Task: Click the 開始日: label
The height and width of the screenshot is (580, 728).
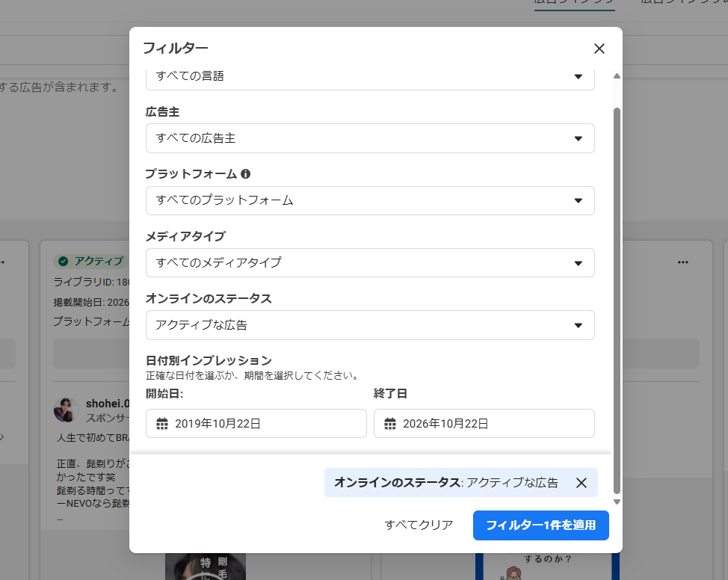Action: point(165,394)
